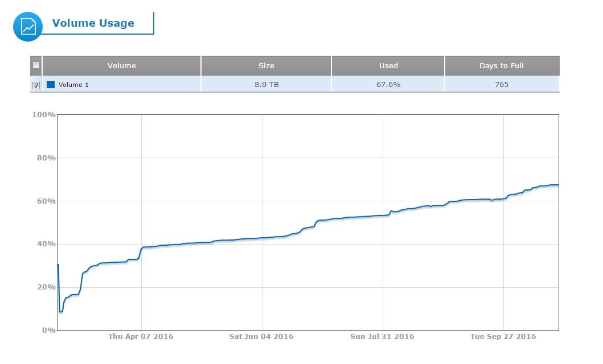
Task: Uncheck the Volume 1 checkbox
Action: click(36, 85)
